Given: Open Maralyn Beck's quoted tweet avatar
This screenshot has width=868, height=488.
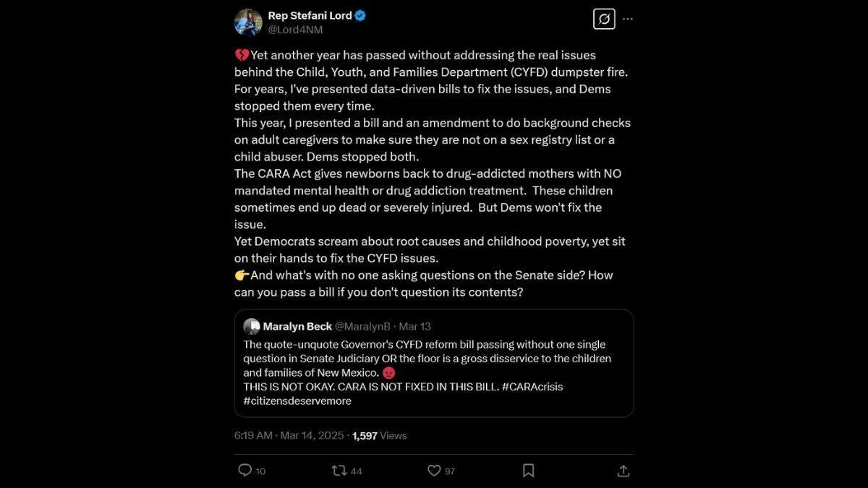Looking at the screenshot, I should pos(251,326).
